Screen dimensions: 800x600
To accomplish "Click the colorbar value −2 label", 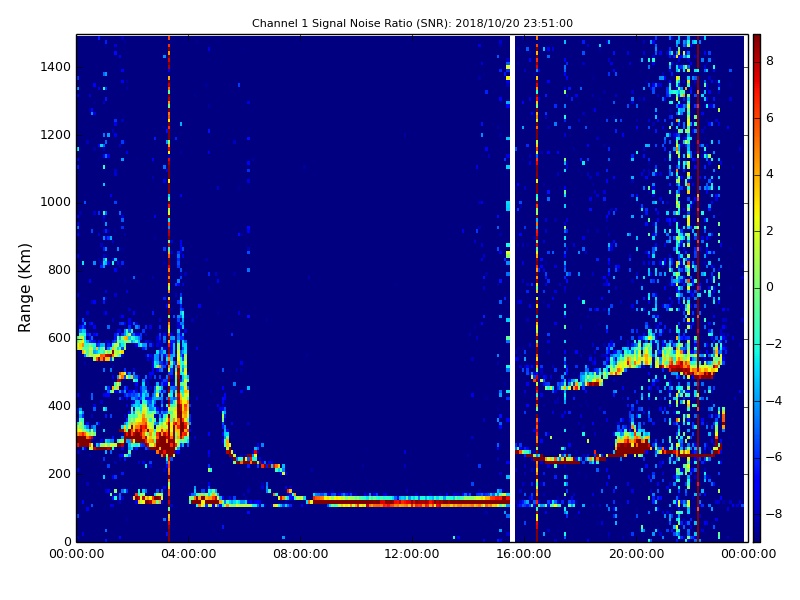I will tap(774, 344).
